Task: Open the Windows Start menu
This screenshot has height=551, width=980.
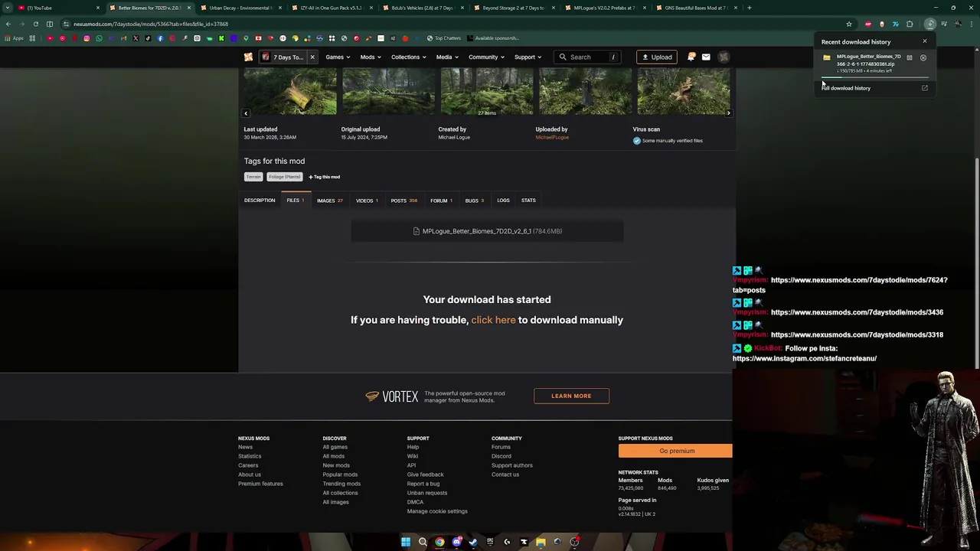Action: (x=406, y=542)
